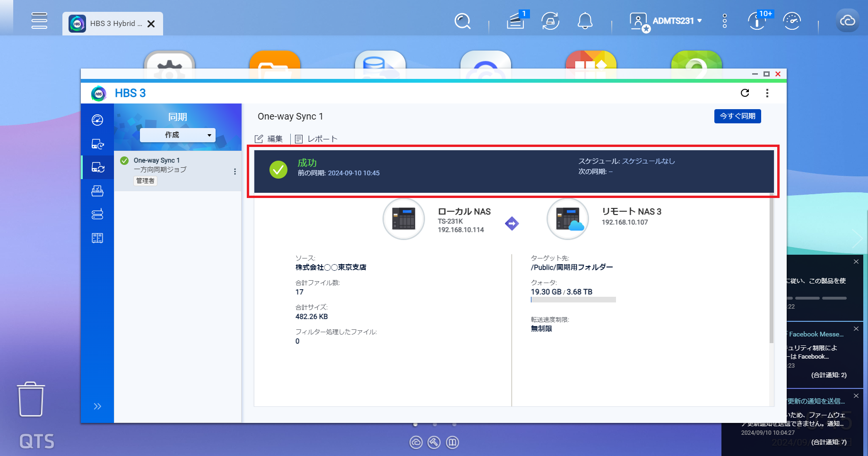Open the レポート report
Image resolution: width=868 pixels, height=456 pixels.
(x=316, y=139)
